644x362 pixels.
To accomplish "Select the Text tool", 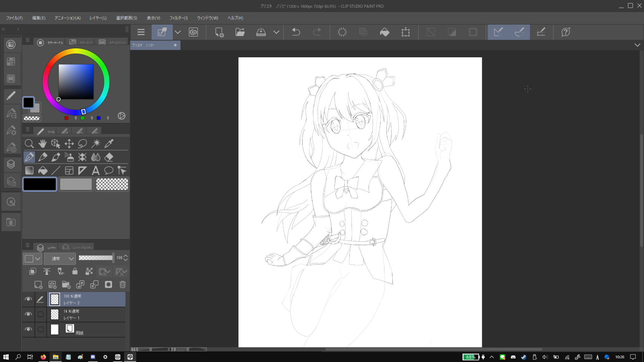I will click(95, 171).
